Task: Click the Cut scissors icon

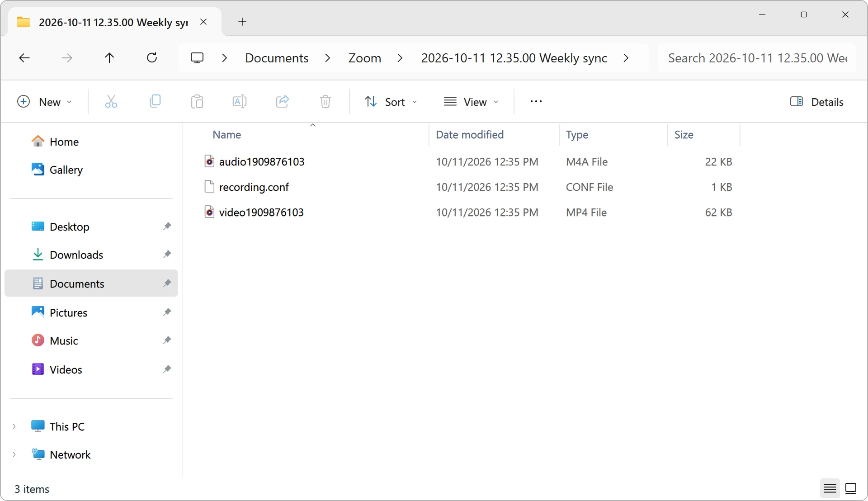Action: [111, 102]
